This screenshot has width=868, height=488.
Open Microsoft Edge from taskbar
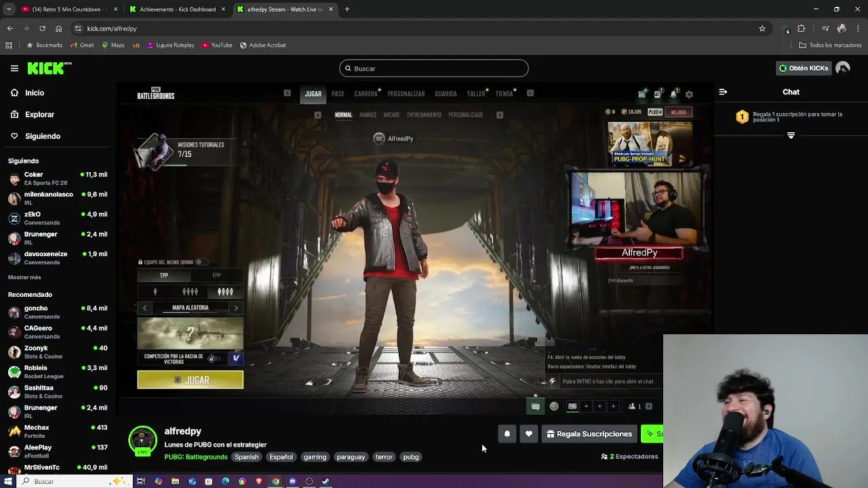point(225,481)
